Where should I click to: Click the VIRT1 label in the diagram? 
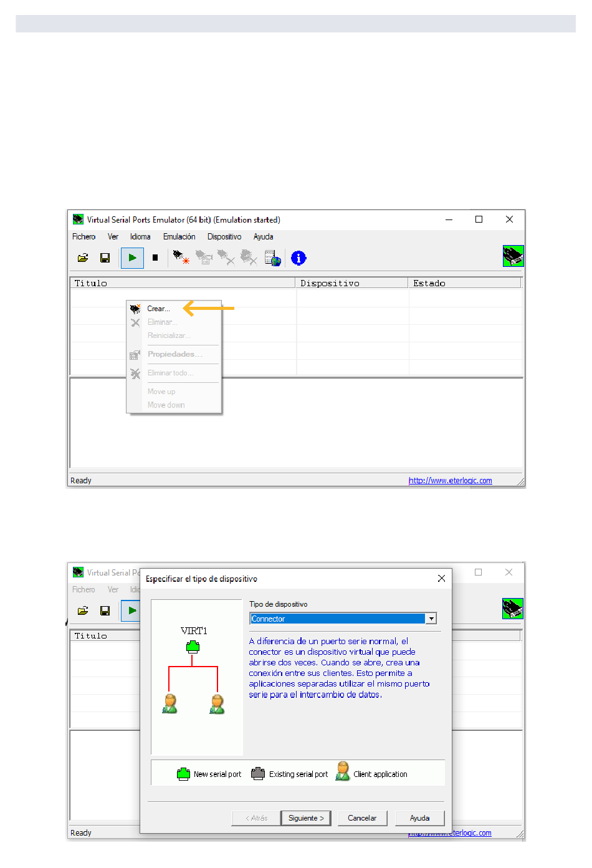194,631
